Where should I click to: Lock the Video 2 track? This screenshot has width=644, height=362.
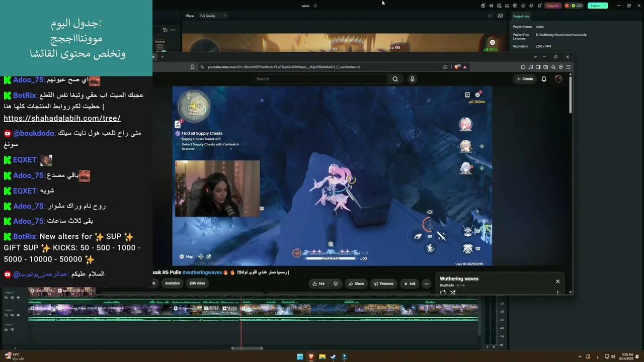tap(6, 298)
